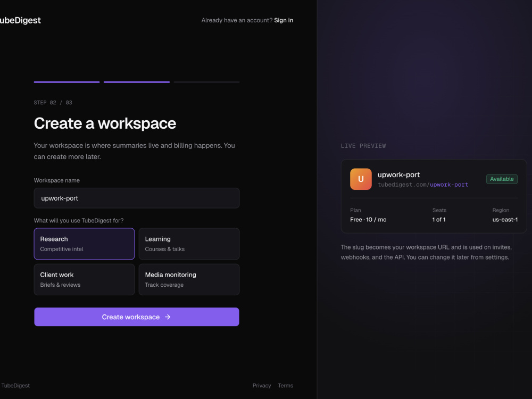The width and height of the screenshot is (532, 399).
Task: Click the third unfilled progress bar
Action: tap(206, 82)
